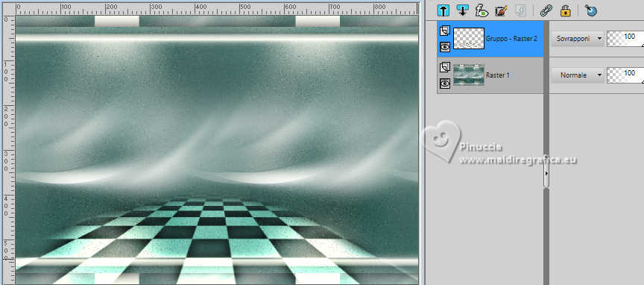Image resolution: width=644 pixels, height=285 pixels.
Task: Click the chain link layers icon
Action: click(x=546, y=10)
